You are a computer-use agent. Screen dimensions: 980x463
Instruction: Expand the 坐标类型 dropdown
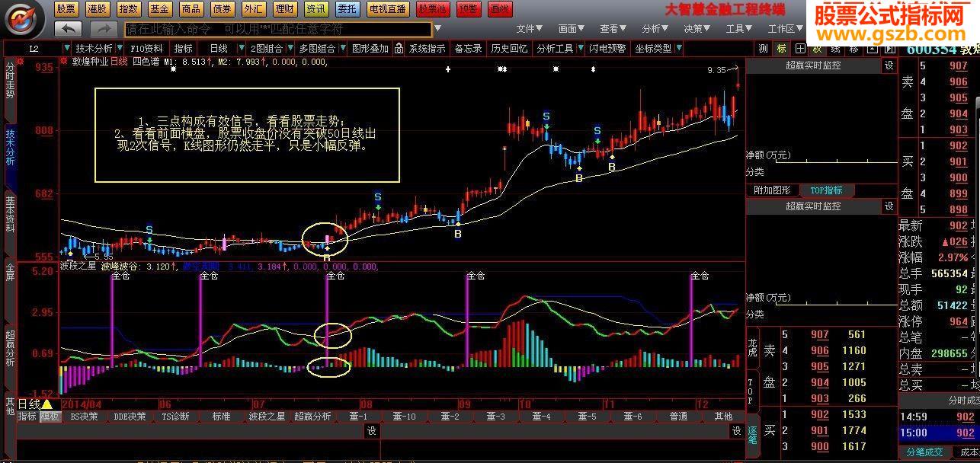coord(677,49)
